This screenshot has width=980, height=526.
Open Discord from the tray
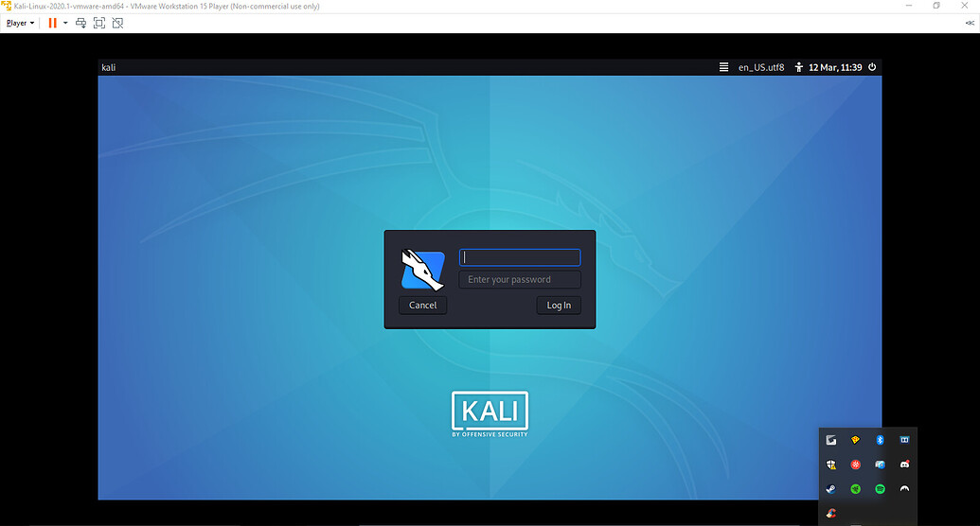tap(904, 465)
